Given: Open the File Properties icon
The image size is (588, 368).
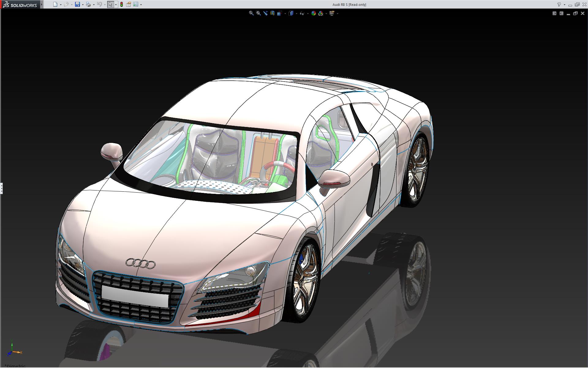Looking at the screenshot, I should [129, 4].
